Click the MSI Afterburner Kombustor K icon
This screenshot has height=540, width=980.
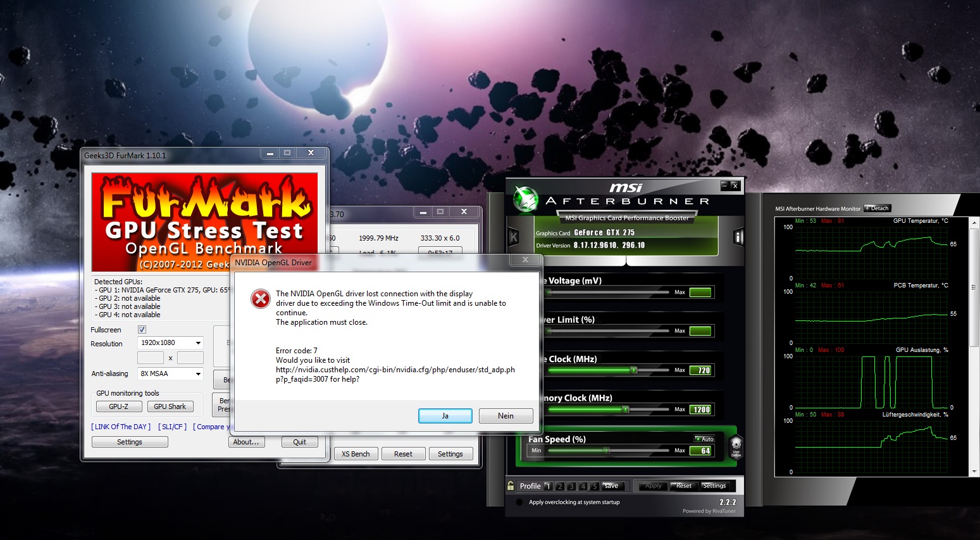514,237
